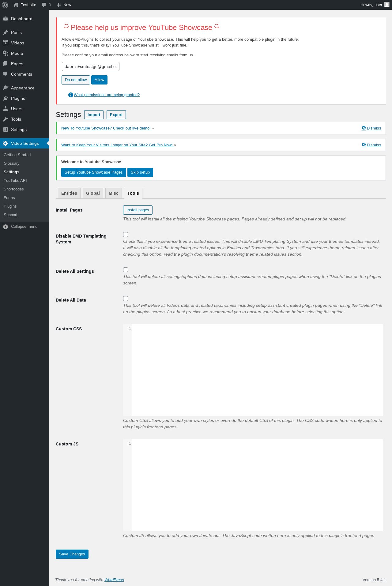The image size is (392, 586).
Task: Switch to the Global tab
Action: click(93, 193)
